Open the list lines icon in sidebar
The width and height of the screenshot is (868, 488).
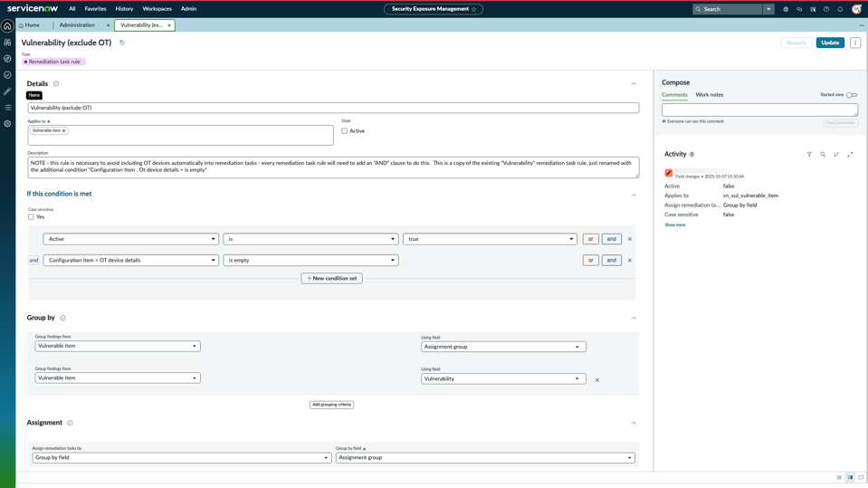tap(7, 108)
